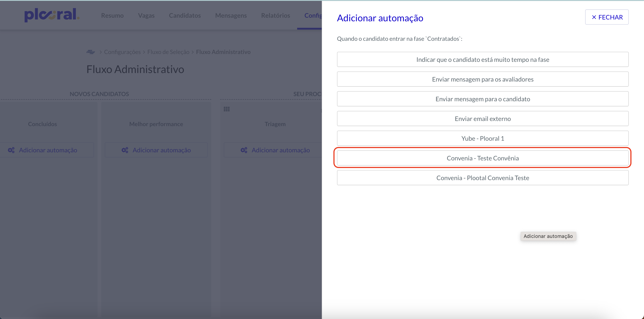
Task: Click the gears icon under Melhor performance
Action: (x=125, y=150)
